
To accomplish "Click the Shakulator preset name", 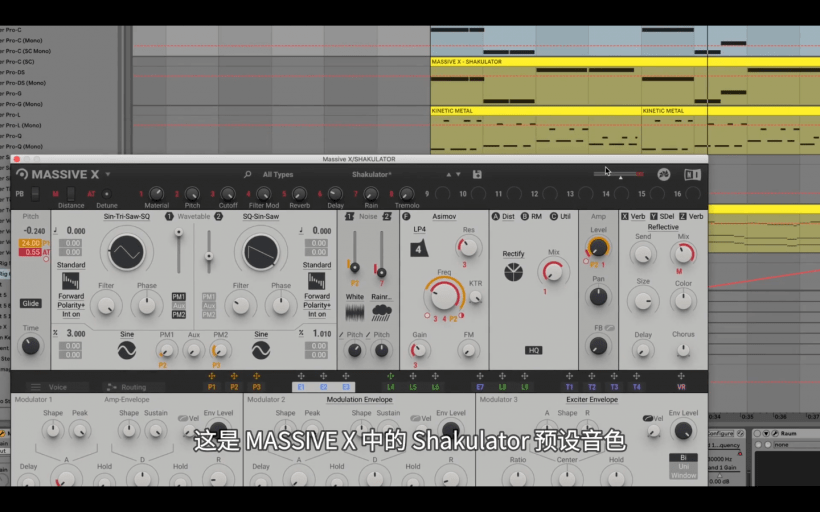I will pyautogui.click(x=371, y=175).
